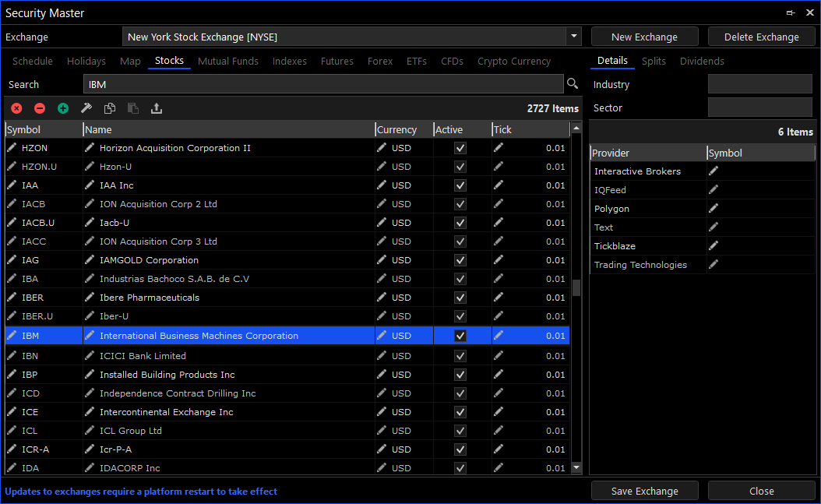Click the hammer tool icon in toolbar
The height and width of the screenshot is (504, 821).
click(86, 109)
